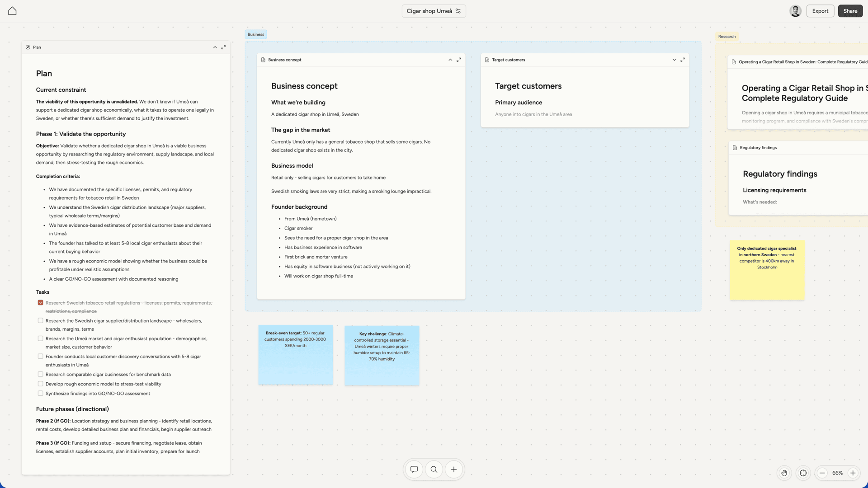Click the Share button
The width and height of the screenshot is (868, 488).
pyautogui.click(x=850, y=11)
